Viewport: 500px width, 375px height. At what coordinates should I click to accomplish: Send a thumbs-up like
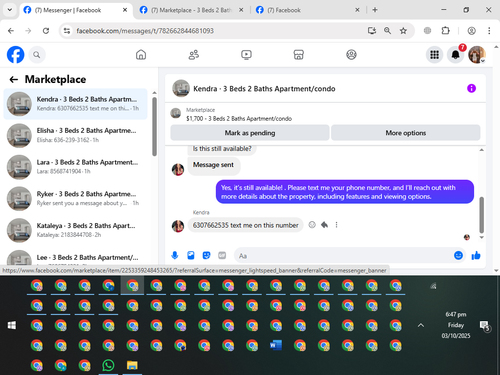pyautogui.click(x=476, y=256)
